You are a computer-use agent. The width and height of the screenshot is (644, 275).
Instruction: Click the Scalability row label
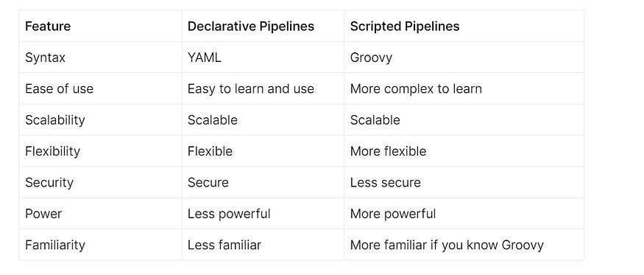(x=55, y=120)
